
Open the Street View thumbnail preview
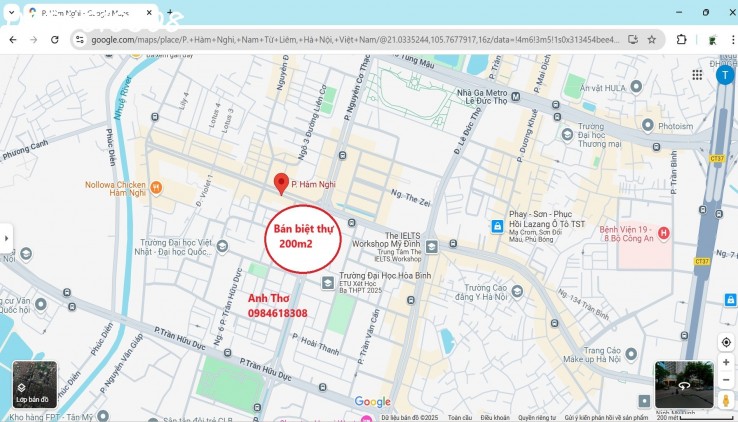click(x=684, y=385)
